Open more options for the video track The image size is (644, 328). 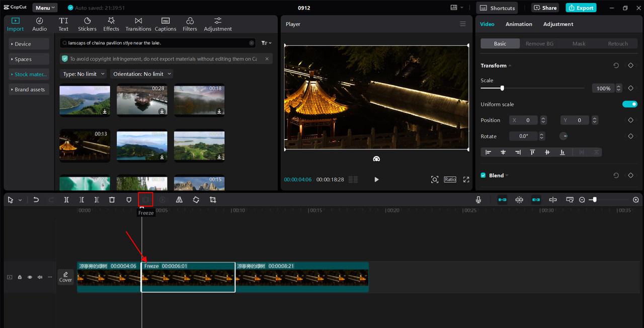[x=50, y=277]
